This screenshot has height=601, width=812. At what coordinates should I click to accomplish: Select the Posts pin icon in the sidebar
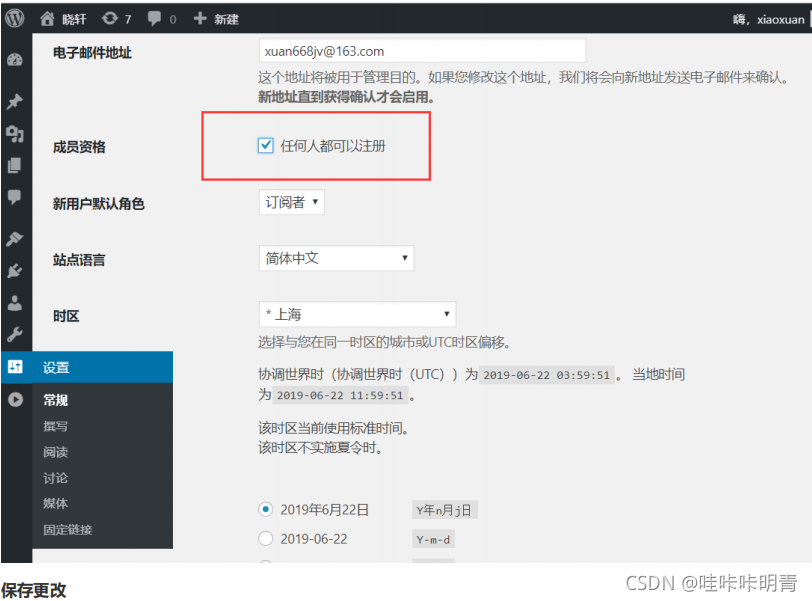(13, 101)
